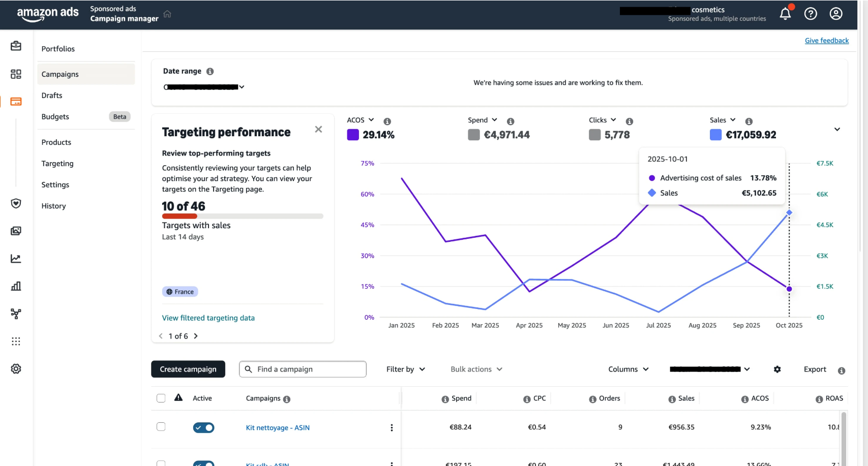Image resolution: width=868 pixels, height=466 pixels.
Task: Tick the checkbox for Kit nettoyage - ASIN
Action: click(x=161, y=427)
